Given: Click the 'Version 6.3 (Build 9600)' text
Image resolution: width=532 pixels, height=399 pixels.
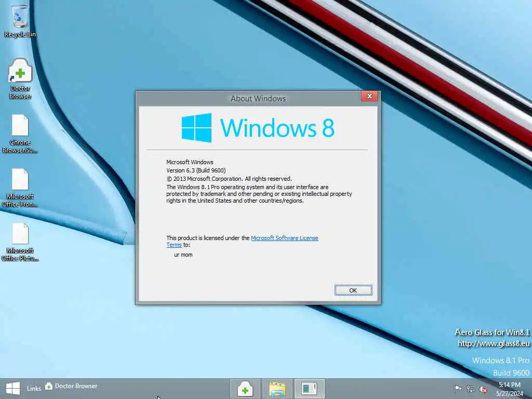Looking at the screenshot, I should [196, 170].
